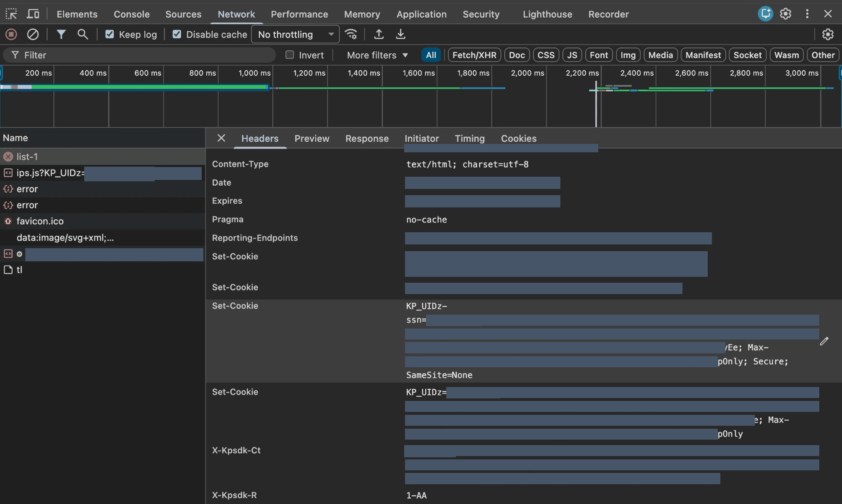Open Network panel settings gear
Viewport: 842px width, 504px height.
point(828,34)
